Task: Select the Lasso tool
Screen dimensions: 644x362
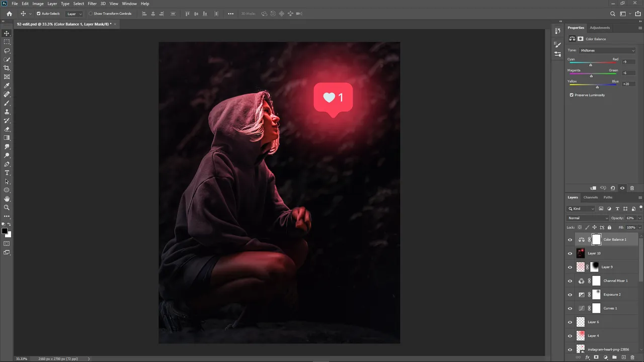Action: [x=7, y=51]
